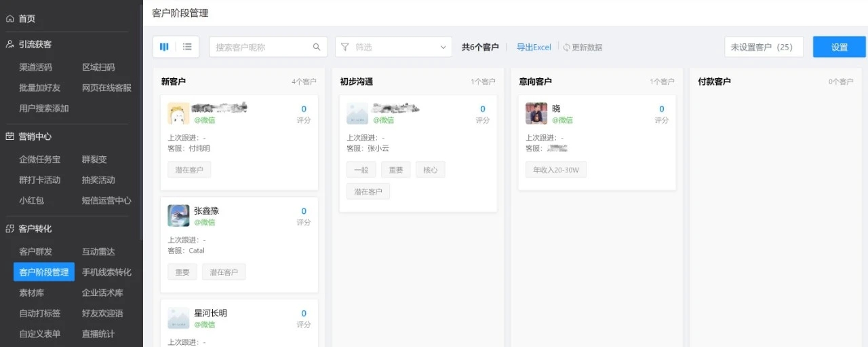Click 年收入20-30W tag on 晓's card

coord(556,169)
